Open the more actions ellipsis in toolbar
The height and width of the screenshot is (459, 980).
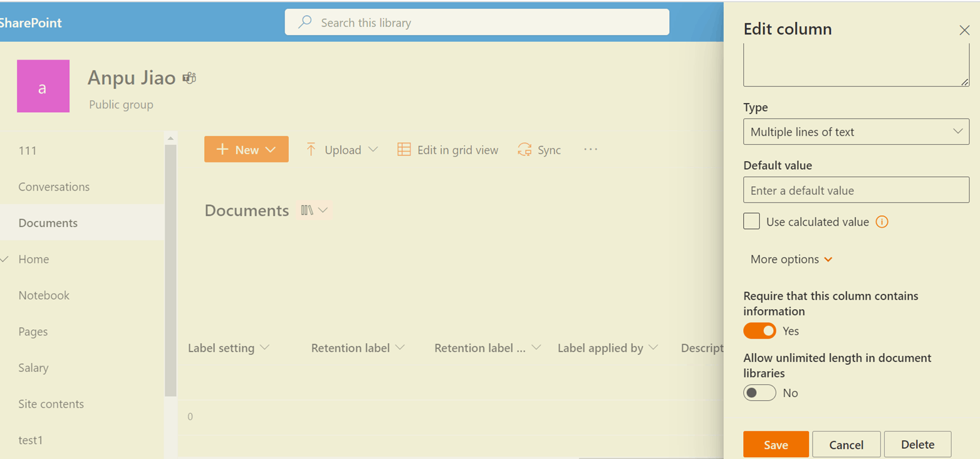[590, 149]
